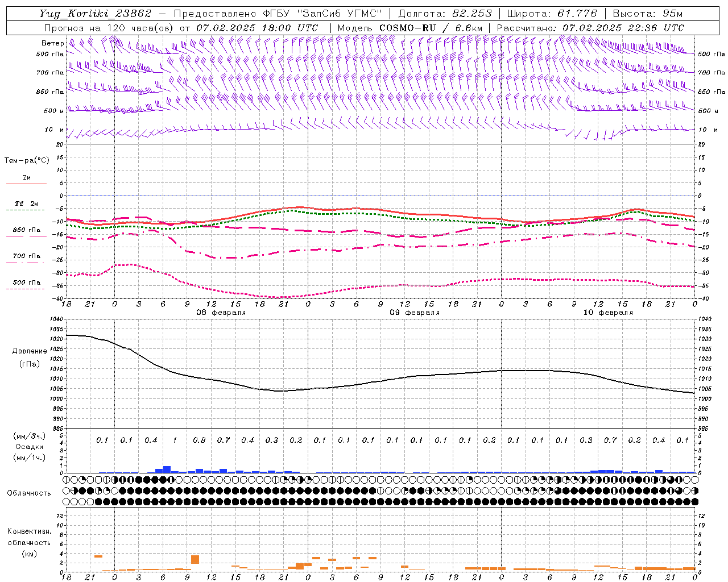Click the '(мм/1ч.)' units label
Viewport: 728px width, 582px height.
coord(30,458)
